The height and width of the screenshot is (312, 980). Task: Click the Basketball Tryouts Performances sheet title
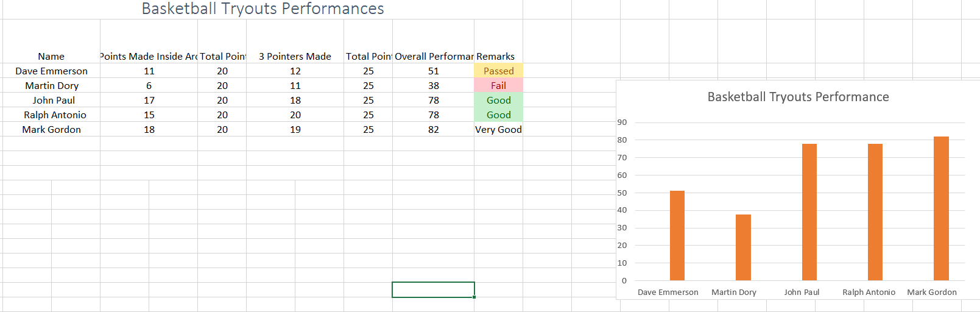tap(263, 9)
